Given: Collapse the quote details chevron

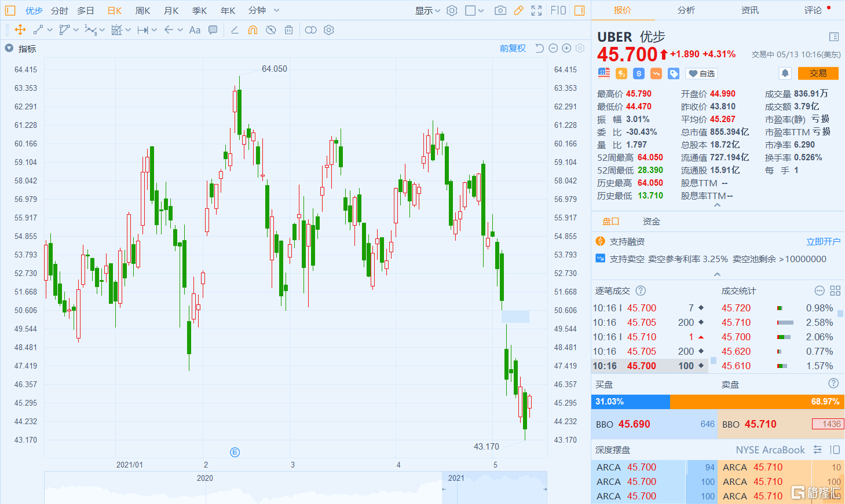Looking at the screenshot, I should (718, 205).
